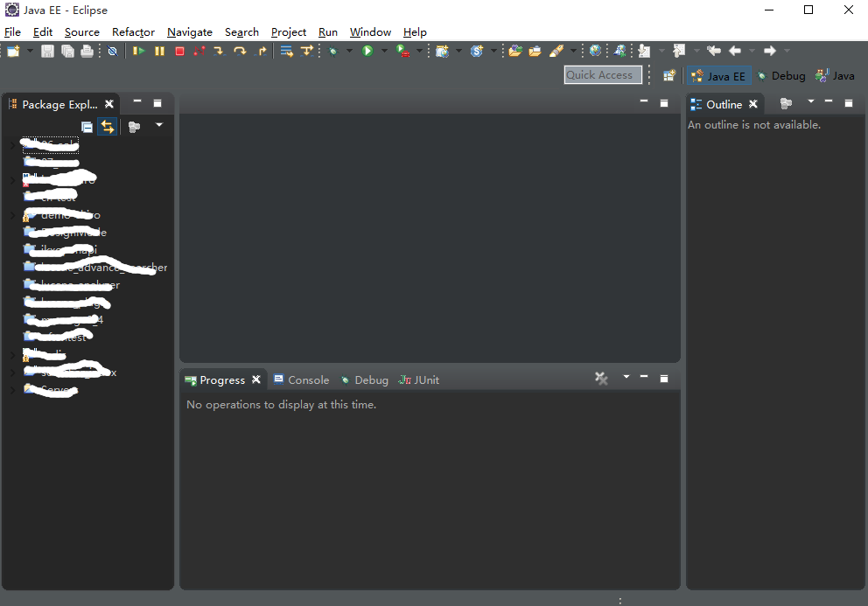Switch to the Java perspective button
Viewport: 868px width, 606px height.
(x=835, y=76)
